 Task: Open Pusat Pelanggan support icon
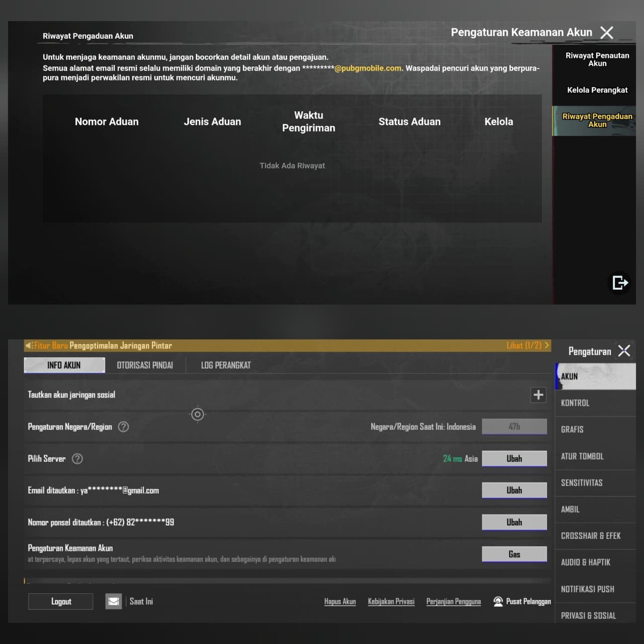pyautogui.click(x=498, y=601)
